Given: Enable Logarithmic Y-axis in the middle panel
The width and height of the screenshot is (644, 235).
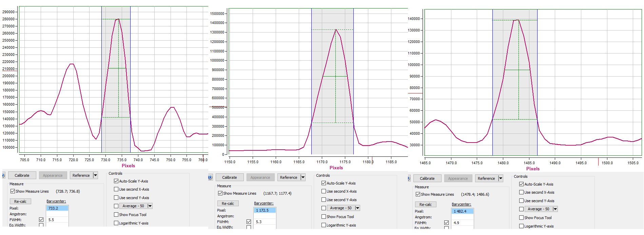Looking at the screenshot, I should click(324, 225).
